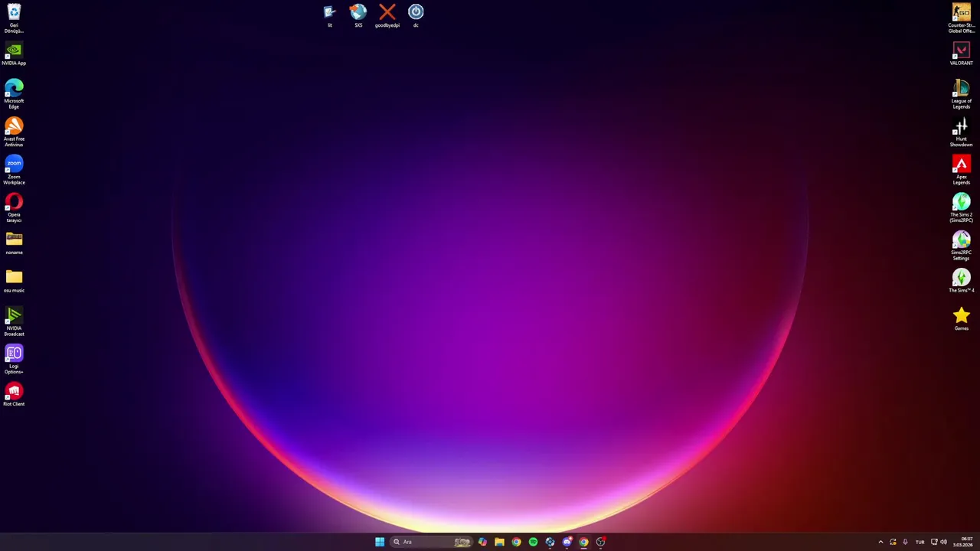The image size is (980, 551).
Task: Open Spotify from the taskbar
Action: [533, 542]
